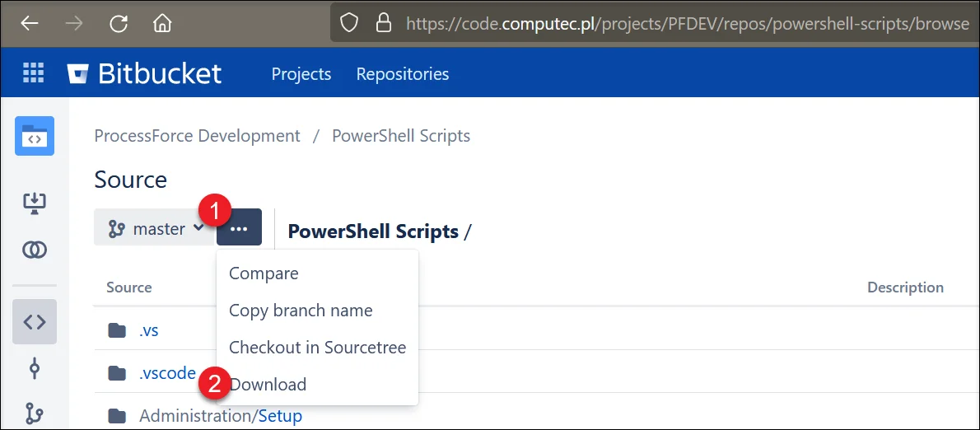Choose Download from the dropdown menu
Screen dimensions: 980x430
268,385
